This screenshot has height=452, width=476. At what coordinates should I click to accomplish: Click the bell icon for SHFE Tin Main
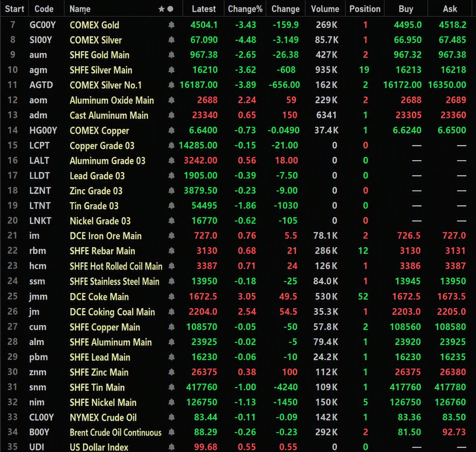click(x=171, y=387)
